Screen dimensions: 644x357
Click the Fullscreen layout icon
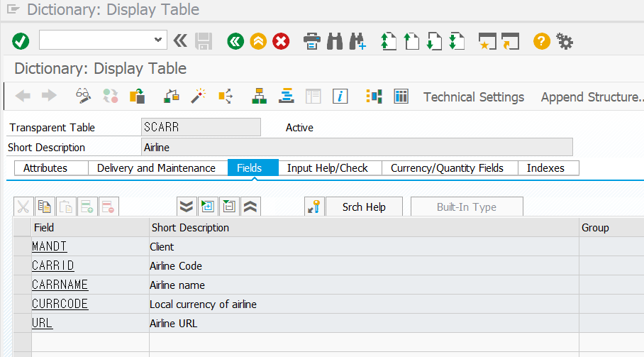coord(313,96)
